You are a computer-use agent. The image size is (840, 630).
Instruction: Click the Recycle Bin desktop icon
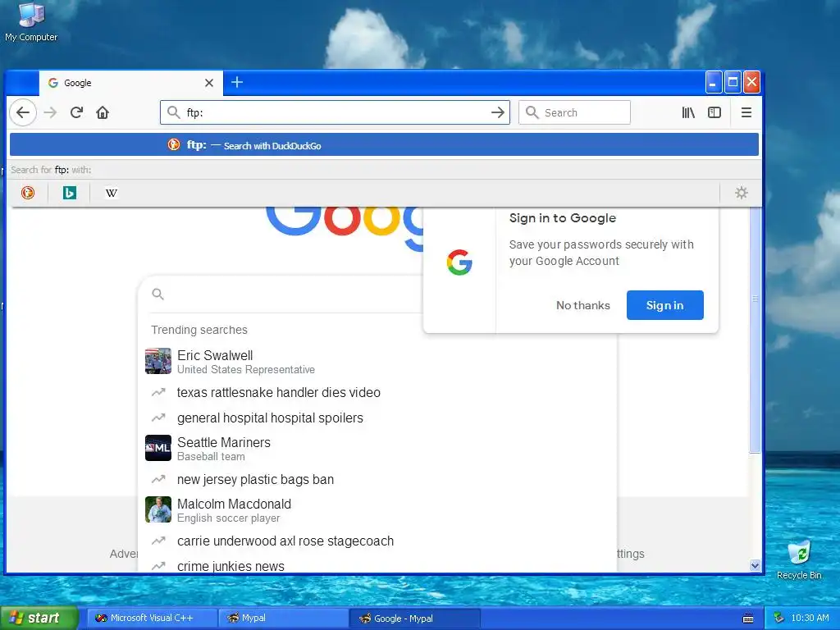(x=799, y=560)
